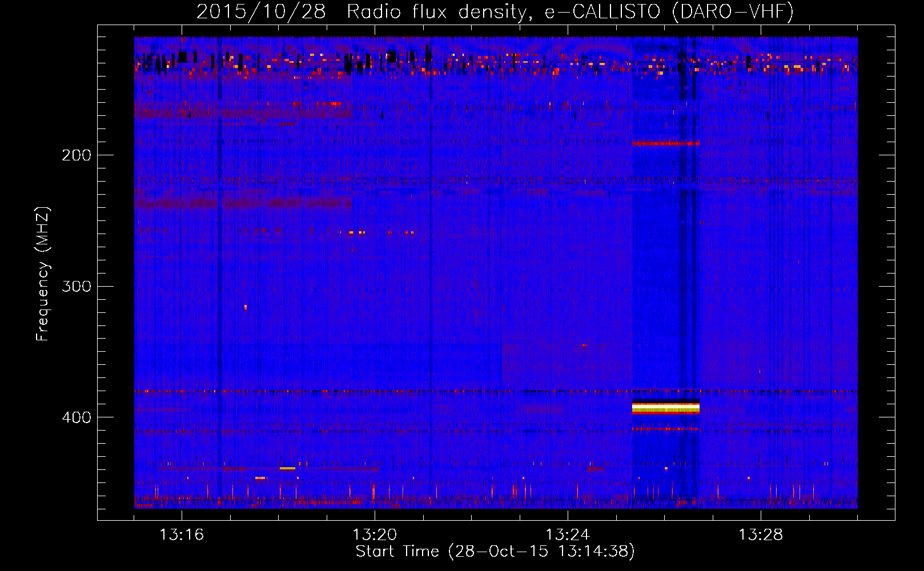Click the 300 frequency tick label

[77, 286]
